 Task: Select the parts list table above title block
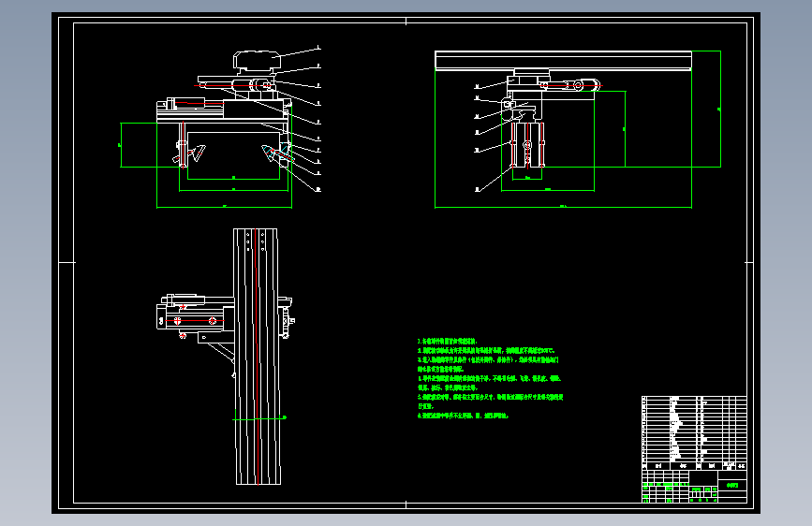[693, 429]
